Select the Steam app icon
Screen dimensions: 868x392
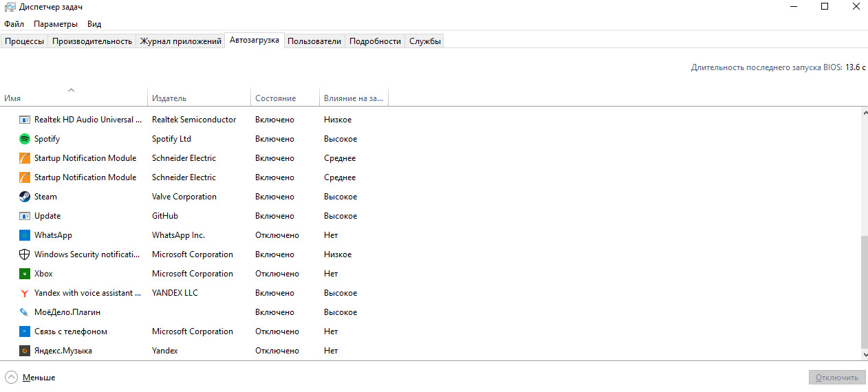click(25, 197)
